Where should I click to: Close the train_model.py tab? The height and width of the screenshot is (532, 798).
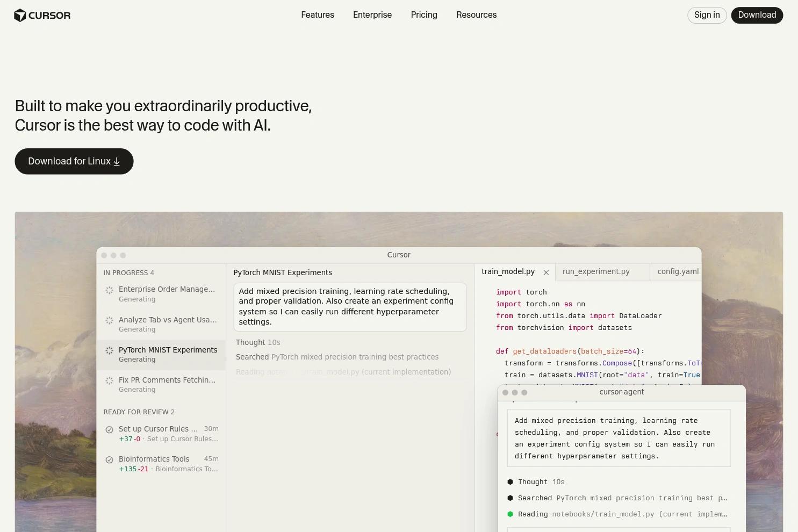coord(546,272)
